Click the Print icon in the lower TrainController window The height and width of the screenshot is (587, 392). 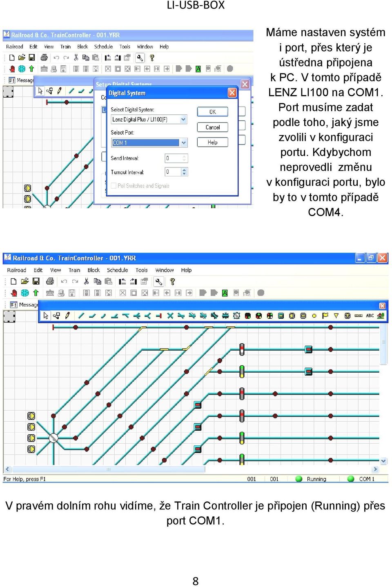[50, 281]
